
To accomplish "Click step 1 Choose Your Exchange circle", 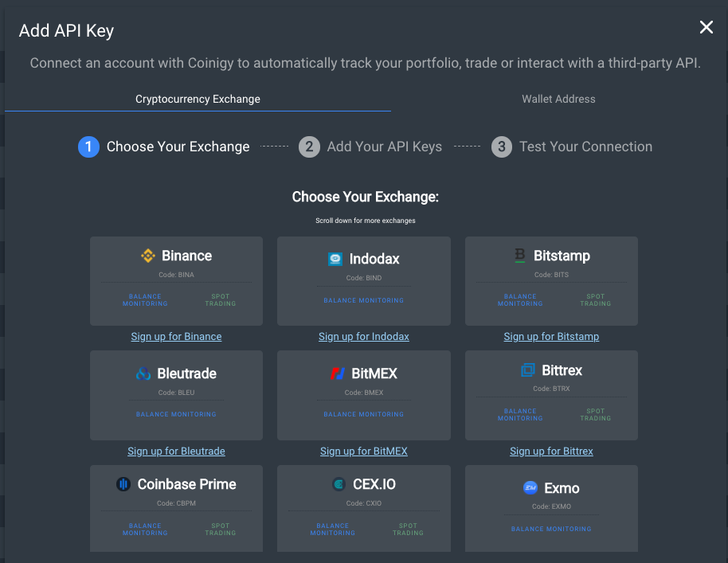I will click(88, 147).
